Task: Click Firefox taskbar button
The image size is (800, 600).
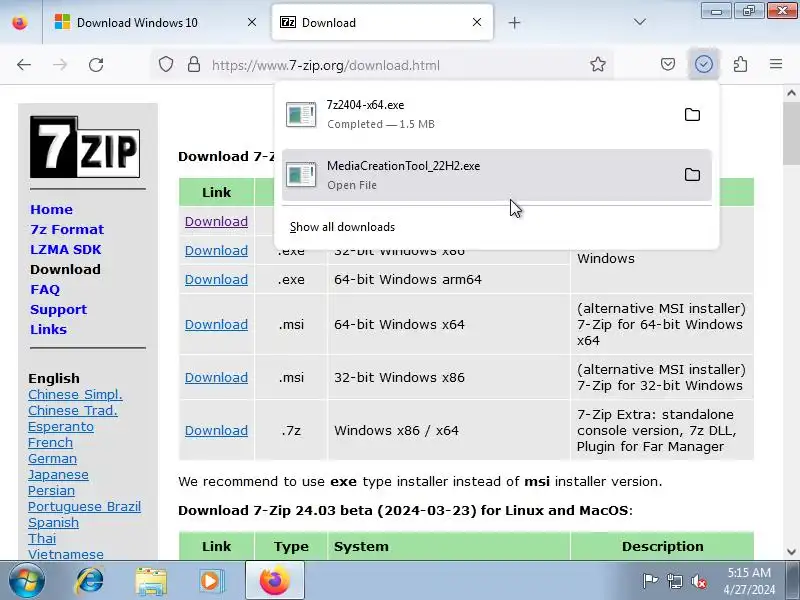Action: (275, 581)
